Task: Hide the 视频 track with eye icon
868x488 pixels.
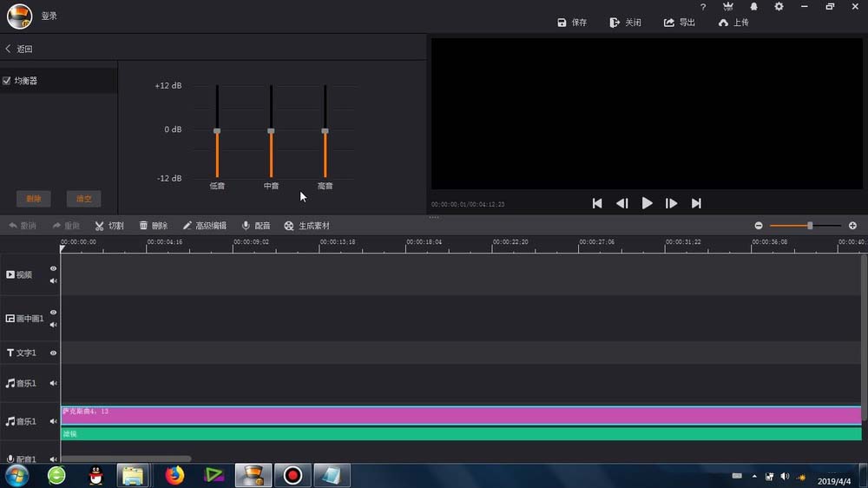Action: (53, 268)
